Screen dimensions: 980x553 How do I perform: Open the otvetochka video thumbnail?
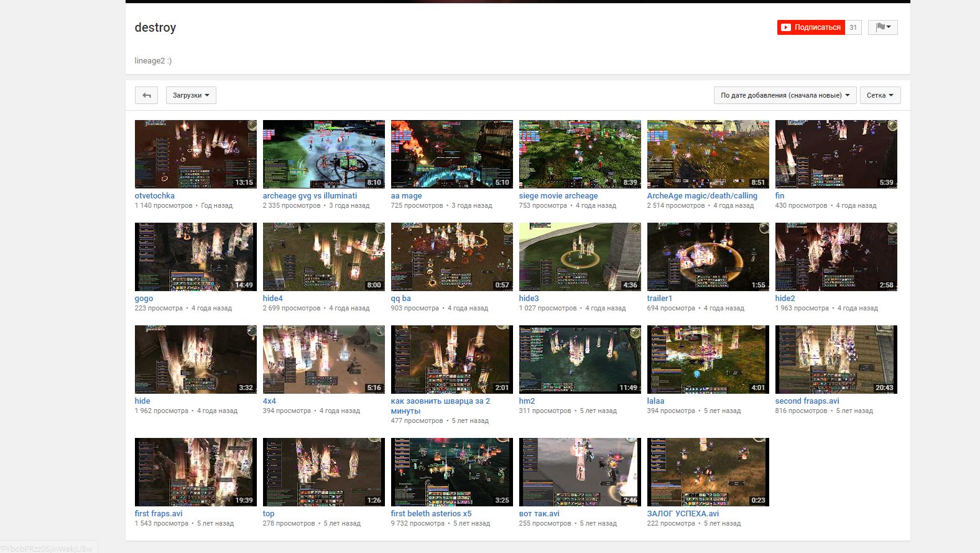click(196, 154)
